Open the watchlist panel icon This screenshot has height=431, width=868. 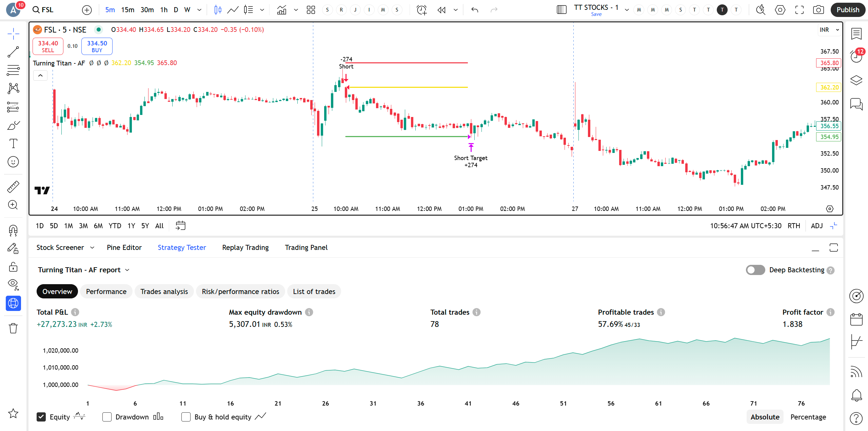856,34
